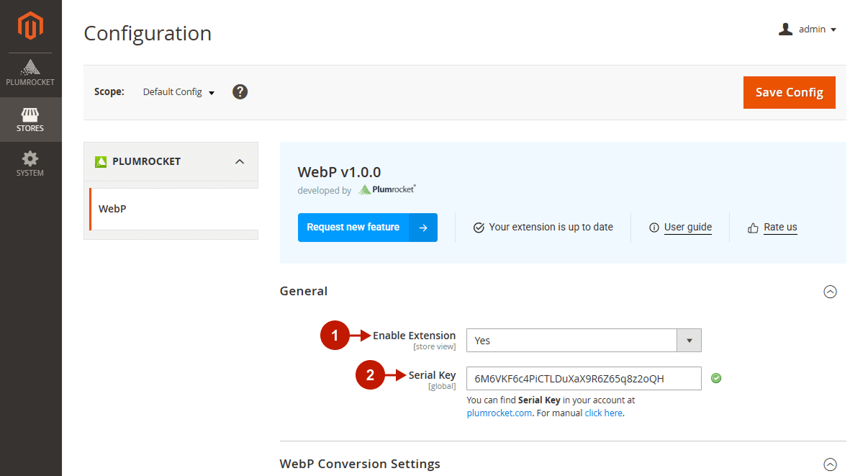Open the Stores sidebar menu

point(30,120)
